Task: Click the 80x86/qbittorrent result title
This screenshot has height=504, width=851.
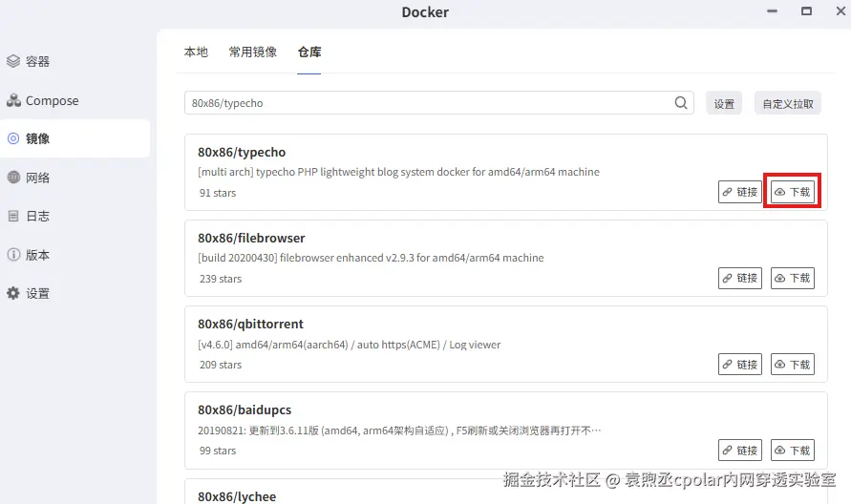Action: [x=250, y=324]
